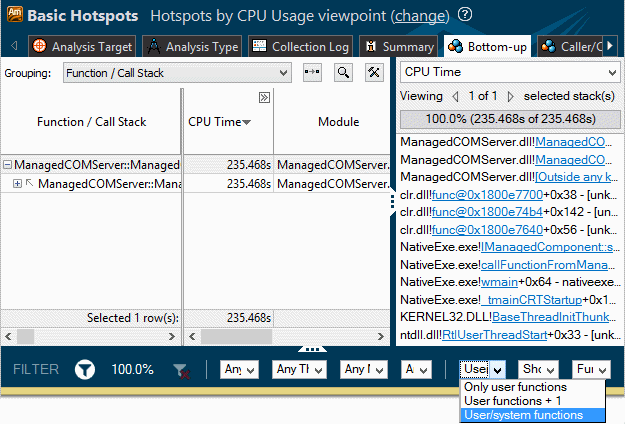
Task: Expand the child ManagedCOMServer tree row
Action: click(x=18, y=184)
